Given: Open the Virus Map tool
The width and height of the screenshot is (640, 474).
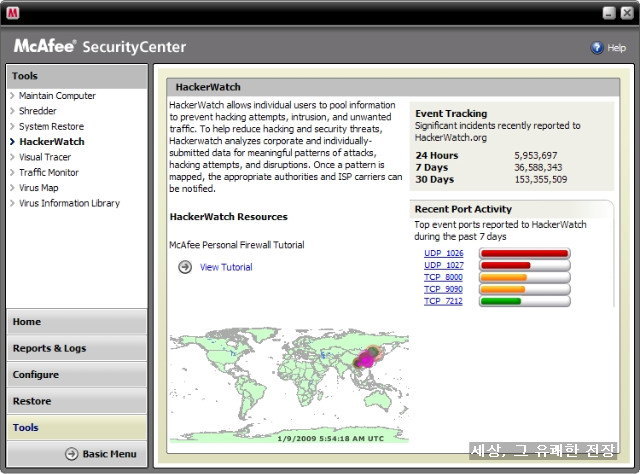Looking at the screenshot, I should pos(38,188).
